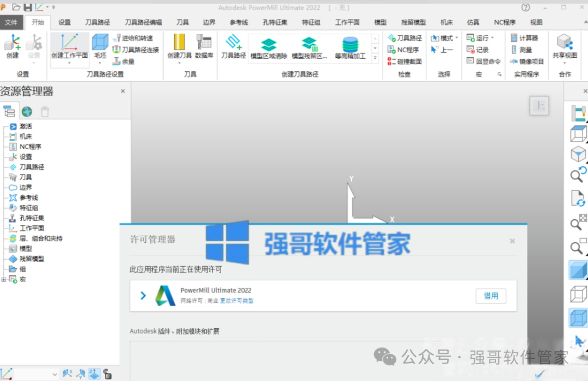
Task: Switch to the 设置 ribbon tab
Action: [64, 22]
